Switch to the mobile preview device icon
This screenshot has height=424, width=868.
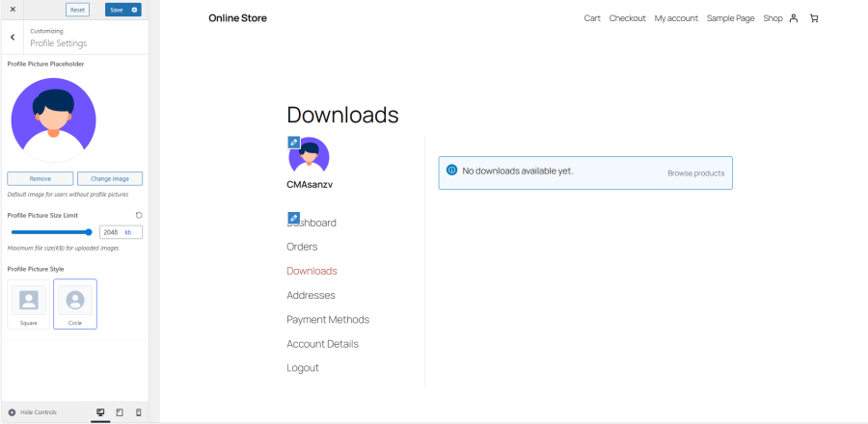(x=138, y=412)
